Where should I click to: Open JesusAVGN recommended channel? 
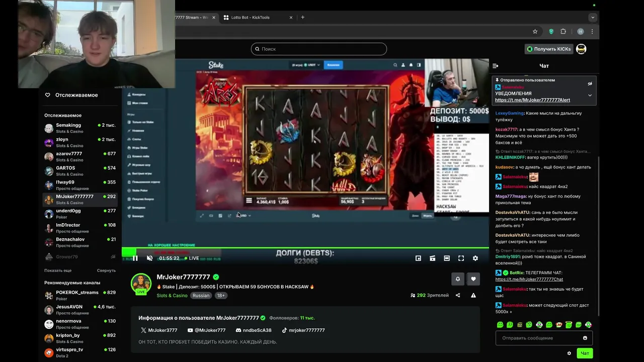pos(80,310)
